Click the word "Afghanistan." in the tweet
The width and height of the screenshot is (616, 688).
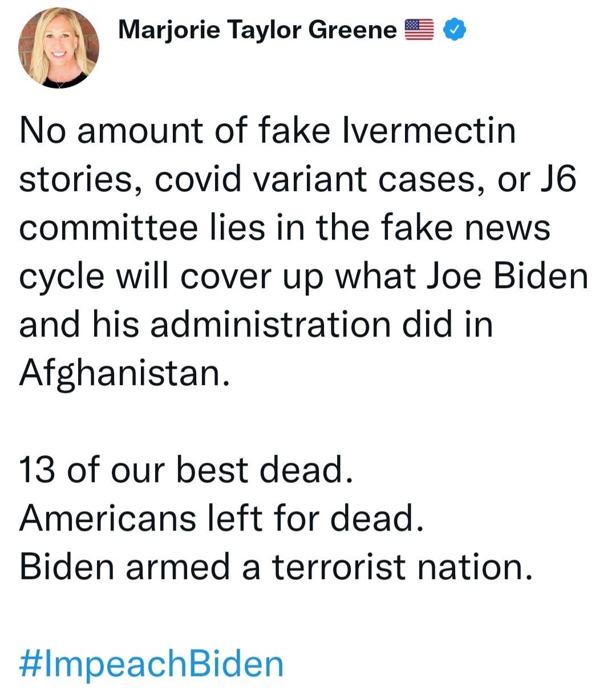[125, 373]
